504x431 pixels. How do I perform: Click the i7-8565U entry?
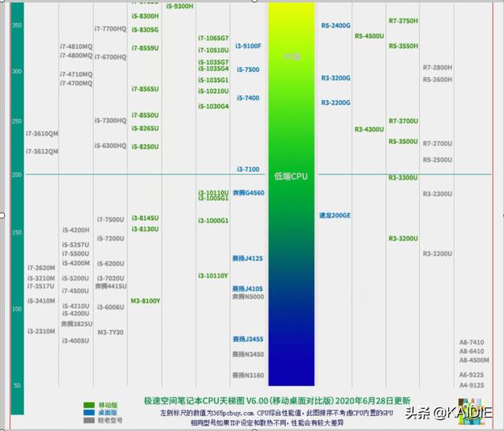pos(145,89)
